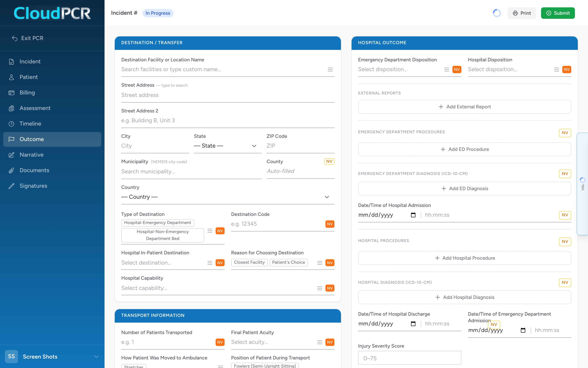The width and height of the screenshot is (588, 368).
Task: Select the Patient's Choice chip
Action: pyautogui.click(x=288, y=262)
